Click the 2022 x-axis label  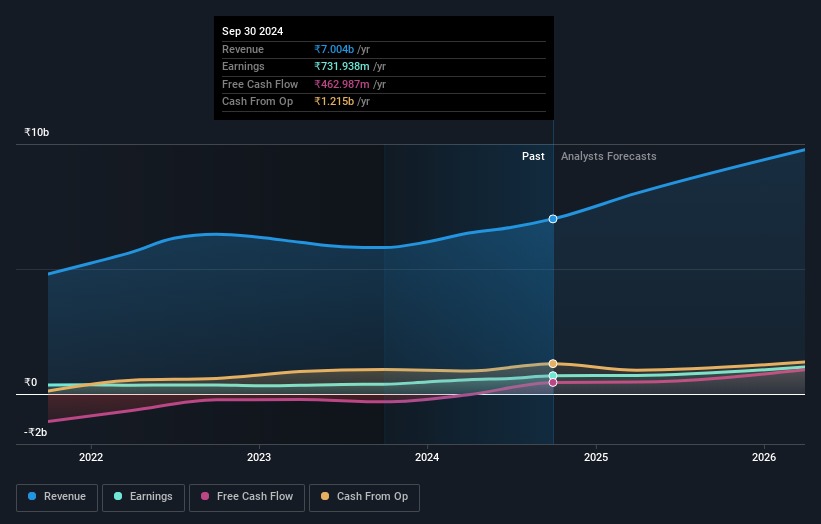(x=91, y=458)
